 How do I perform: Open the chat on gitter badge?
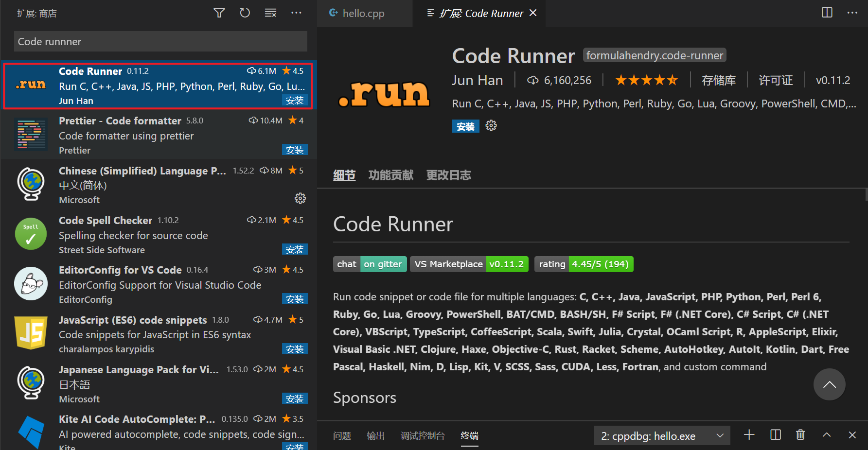(370, 264)
